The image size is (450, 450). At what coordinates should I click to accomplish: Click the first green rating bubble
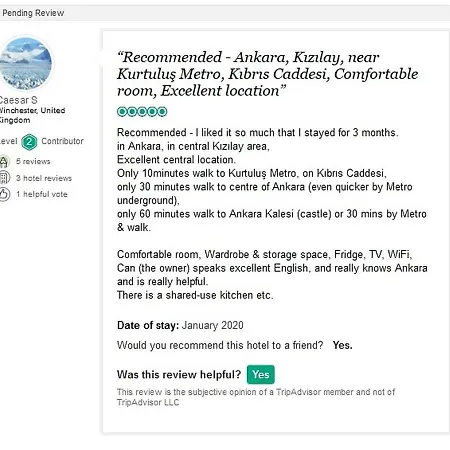click(122, 111)
